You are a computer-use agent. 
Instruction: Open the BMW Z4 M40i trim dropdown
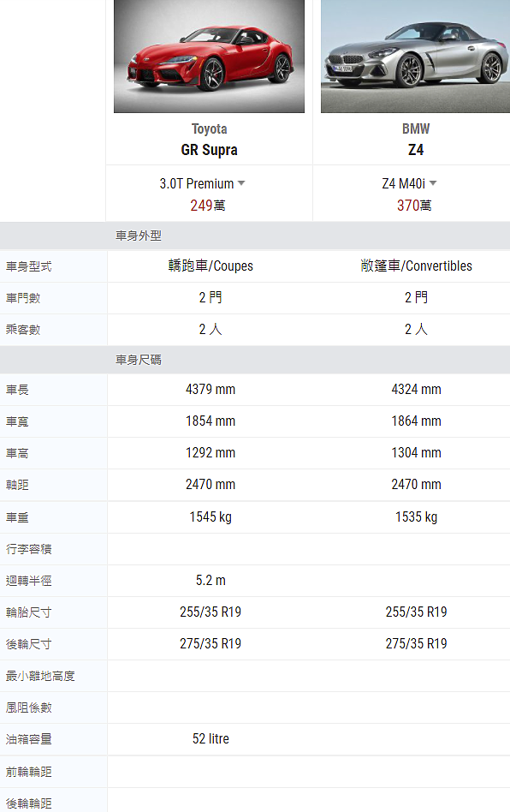pyautogui.click(x=409, y=184)
